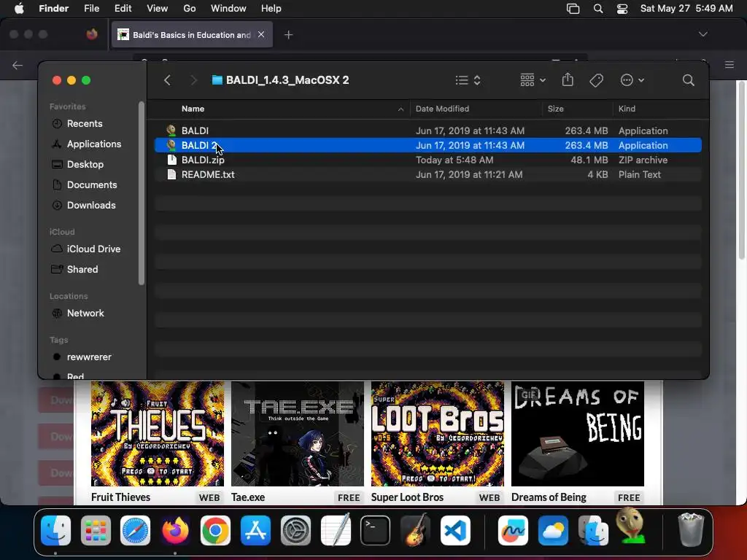Screen dimensions: 747x560
Task: Click the Share icon in Finder toolbar
Action: click(568, 79)
